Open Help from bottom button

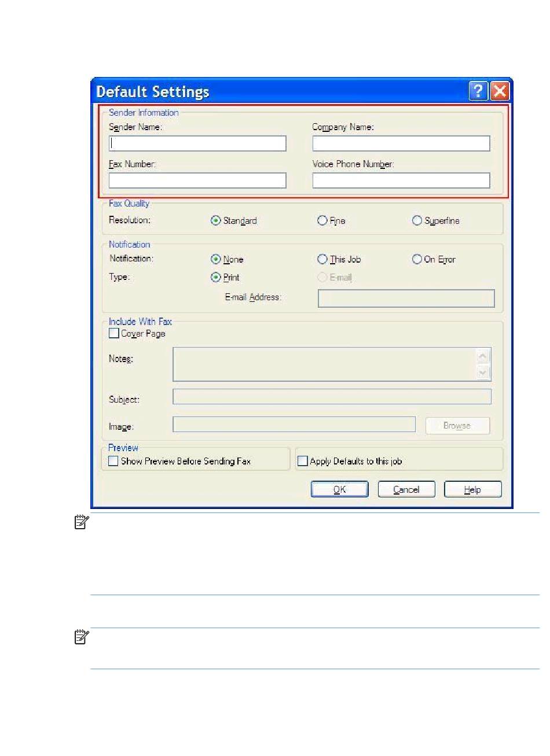tap(473, 489)
